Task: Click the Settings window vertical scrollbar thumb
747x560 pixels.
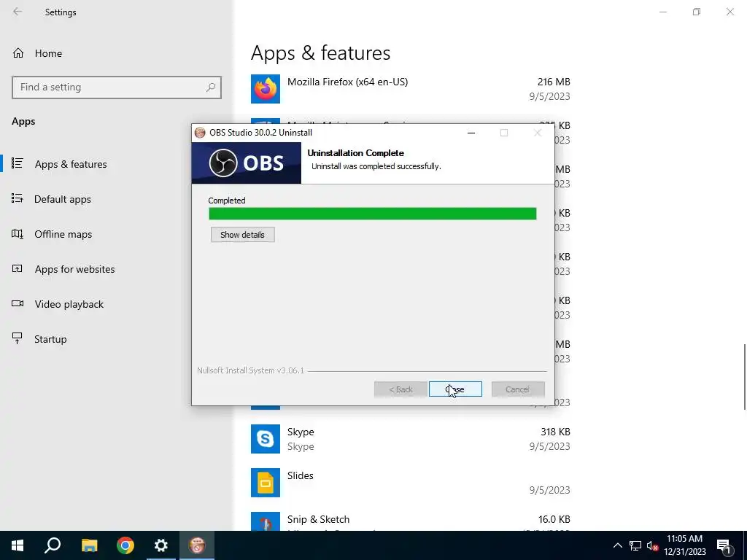Action: tap(744, 376)
